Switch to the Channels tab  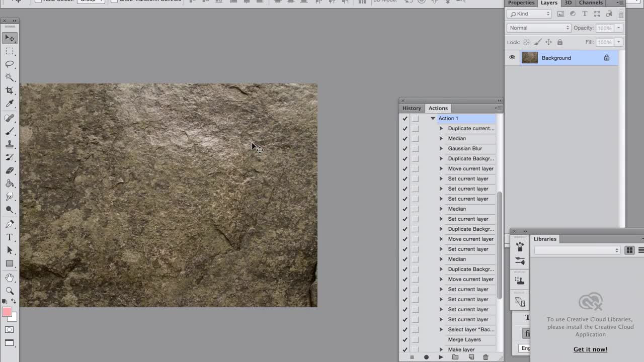[x=590, y=3]
